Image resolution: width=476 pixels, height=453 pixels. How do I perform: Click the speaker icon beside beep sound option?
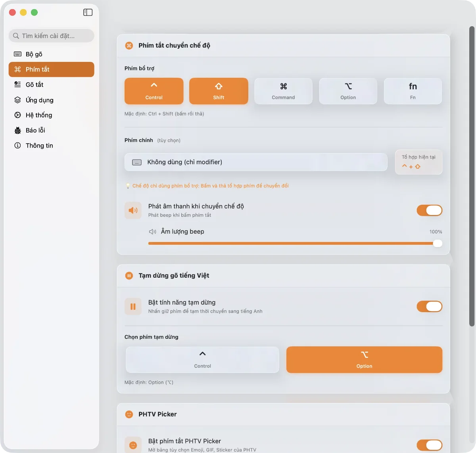(133, 210)
